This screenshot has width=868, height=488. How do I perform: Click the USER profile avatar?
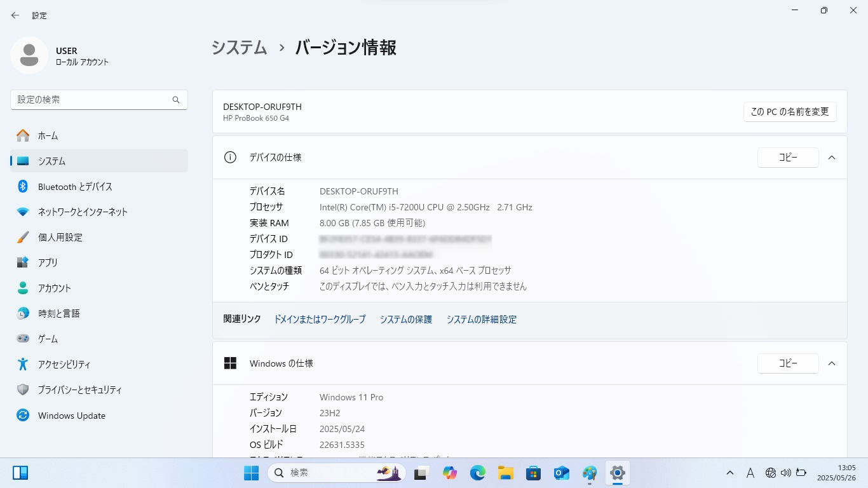[29, 55]
